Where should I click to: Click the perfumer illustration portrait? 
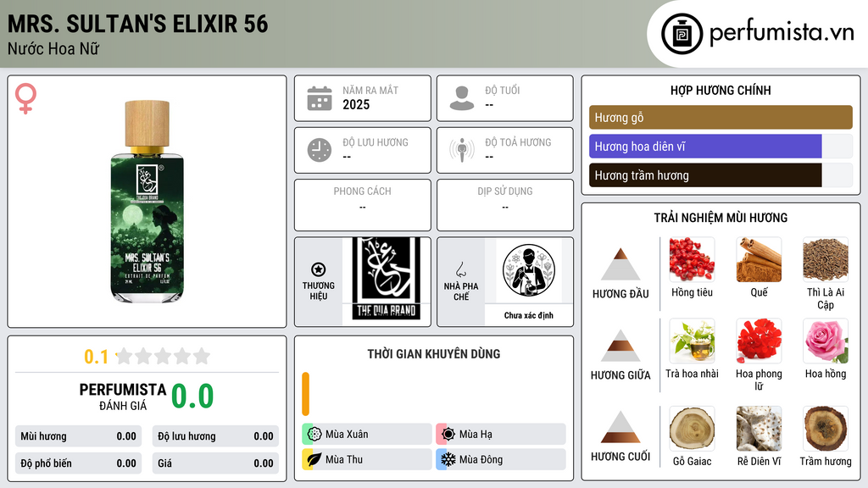pos(529,270)
